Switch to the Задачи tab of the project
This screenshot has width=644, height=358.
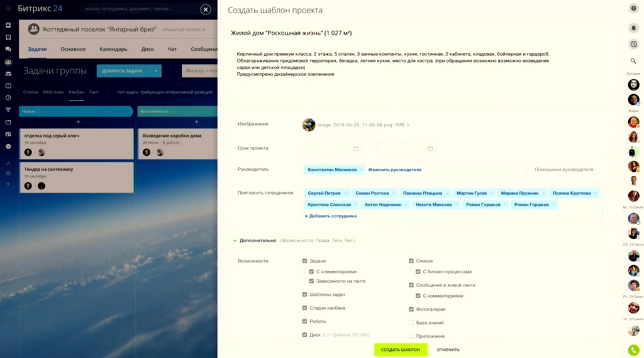click(x=37, y=49)
